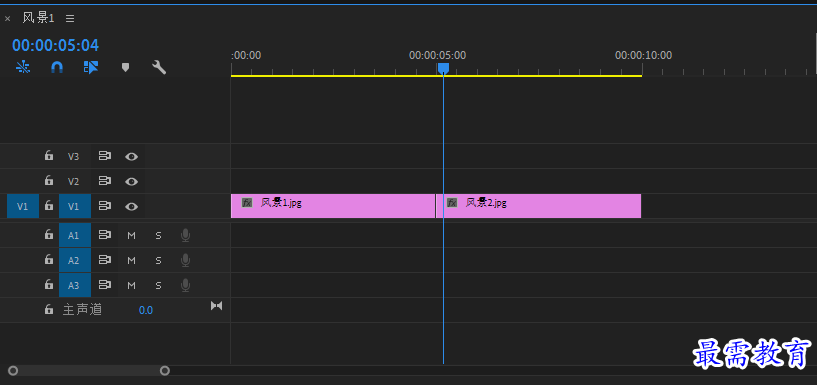Solo audio track A2
Viewport: 817px width, 385px height.
click(x=158, y=260)
